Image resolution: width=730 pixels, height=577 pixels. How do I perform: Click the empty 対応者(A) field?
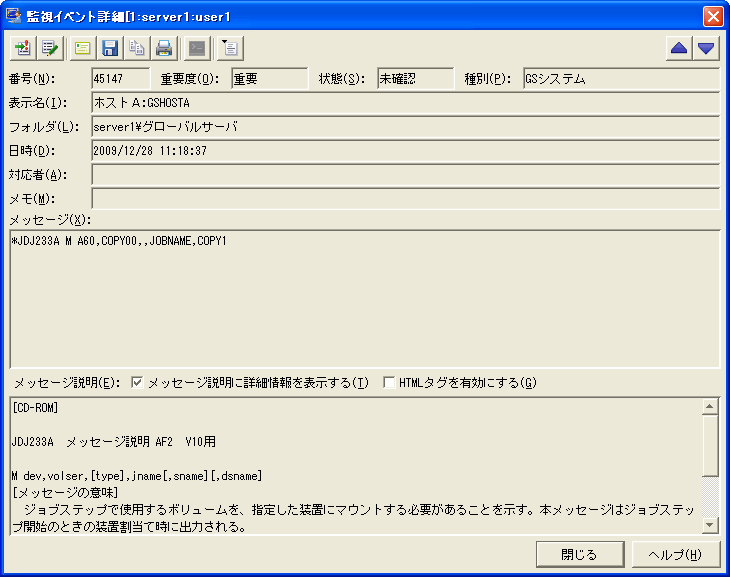(x=406, y=175)
